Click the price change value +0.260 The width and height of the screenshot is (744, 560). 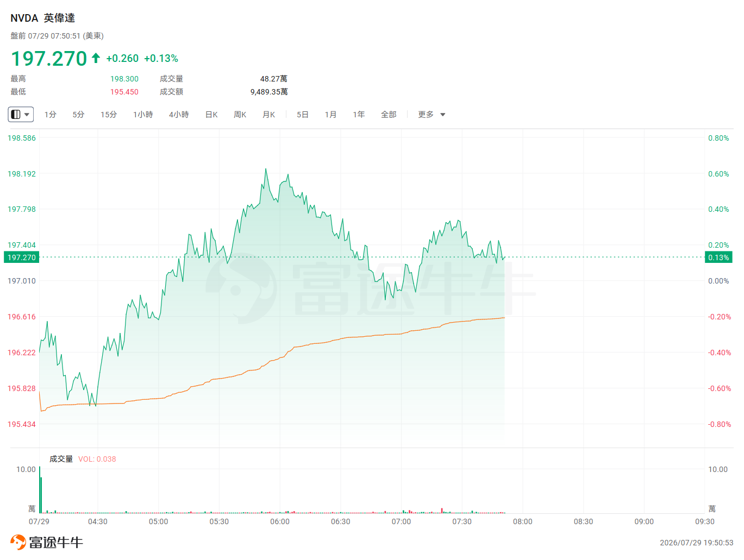(x=122, y=58)
